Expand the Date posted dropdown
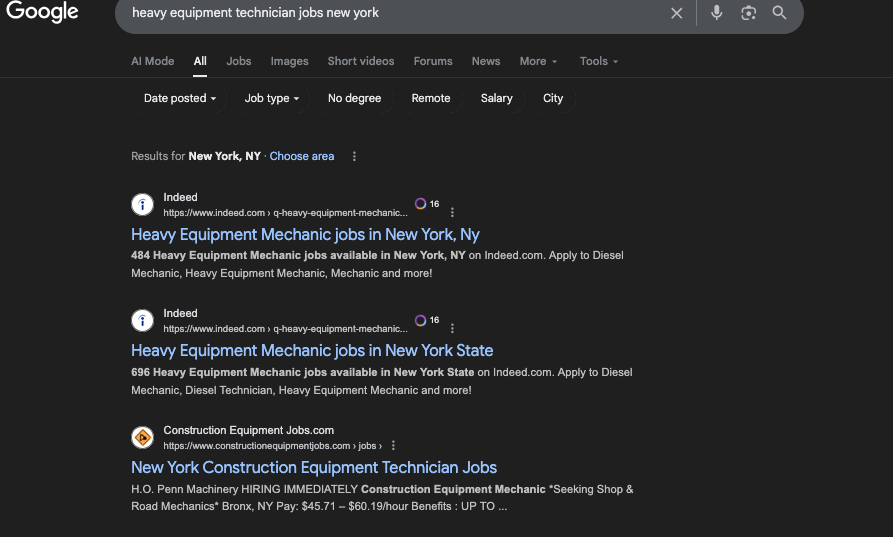893x537 pixels. tap(180, 98)
